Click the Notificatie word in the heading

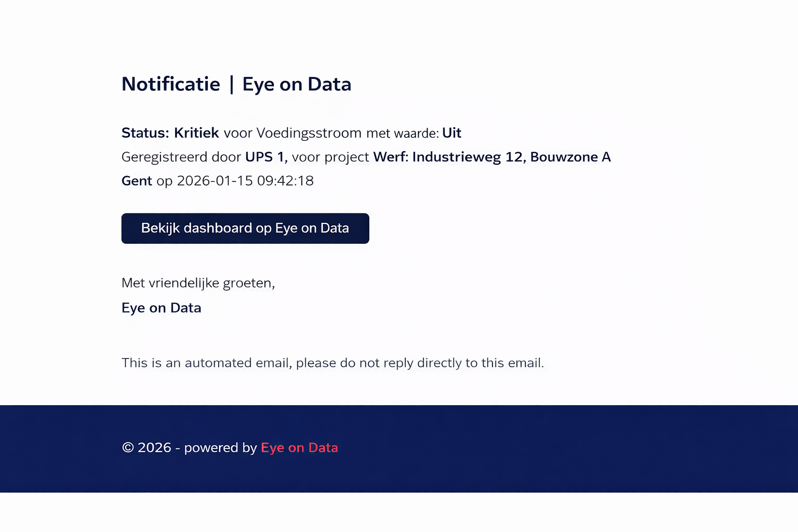[x=171, y=84]
